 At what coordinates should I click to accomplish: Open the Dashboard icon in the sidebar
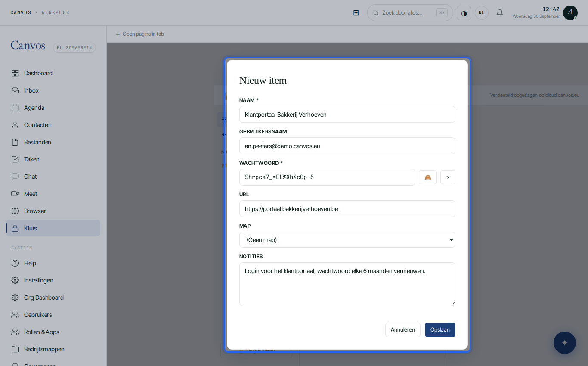tap(15, 73)
